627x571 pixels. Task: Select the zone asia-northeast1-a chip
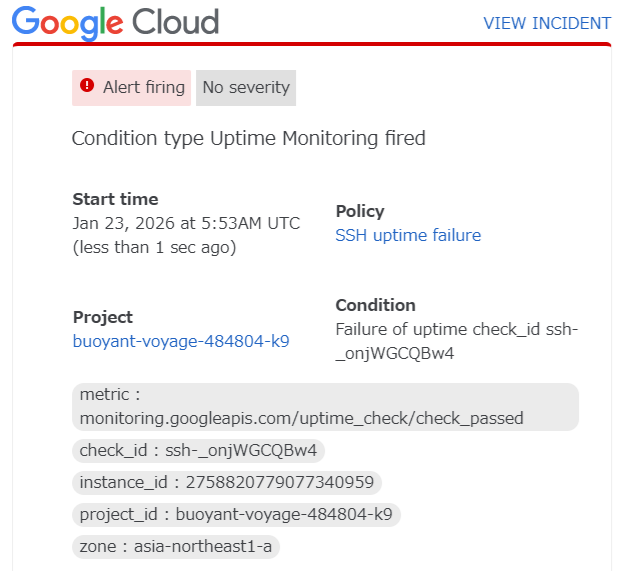[177, 547]
